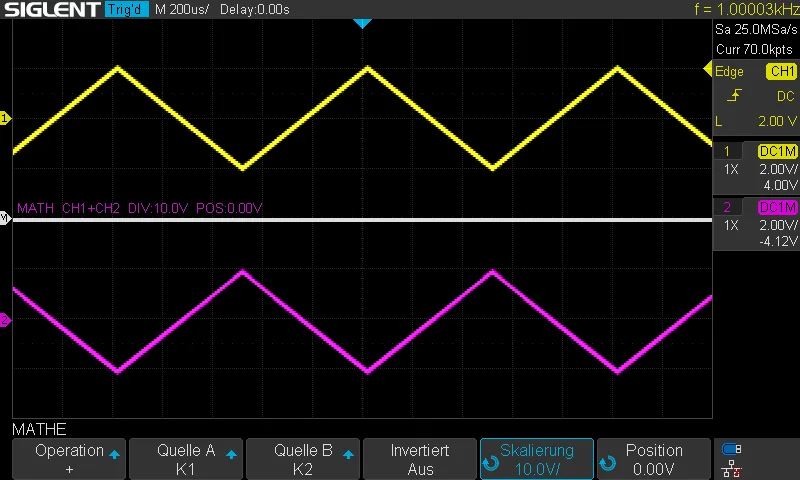Open the Operation dropdown menu
This screenshot has height=480, width=800.
[x=69, y=459]
